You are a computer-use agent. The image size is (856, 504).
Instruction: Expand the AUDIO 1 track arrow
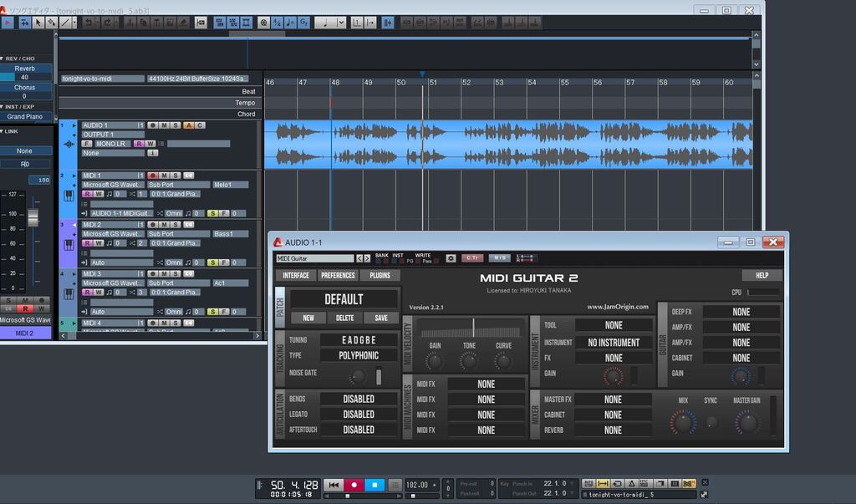(74, 126)
